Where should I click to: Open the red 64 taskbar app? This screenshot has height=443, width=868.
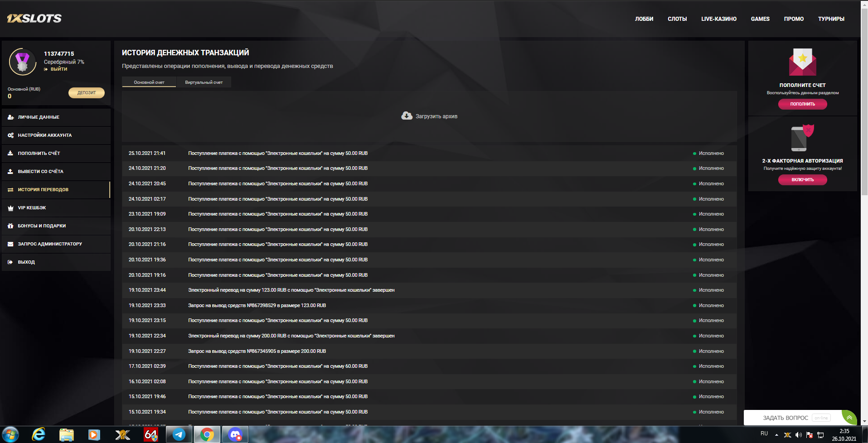coord(150,435)
